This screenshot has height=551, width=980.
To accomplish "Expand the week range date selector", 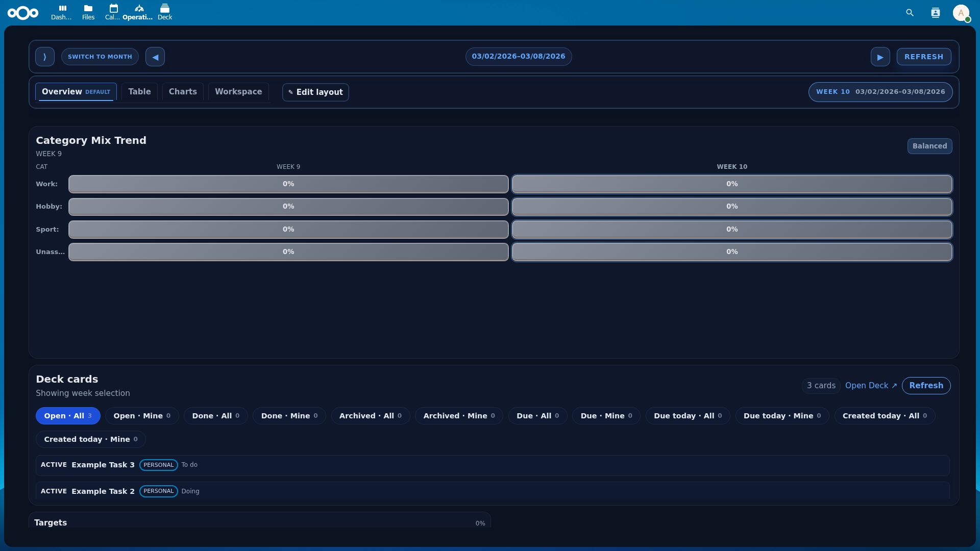I will (519, 56).
